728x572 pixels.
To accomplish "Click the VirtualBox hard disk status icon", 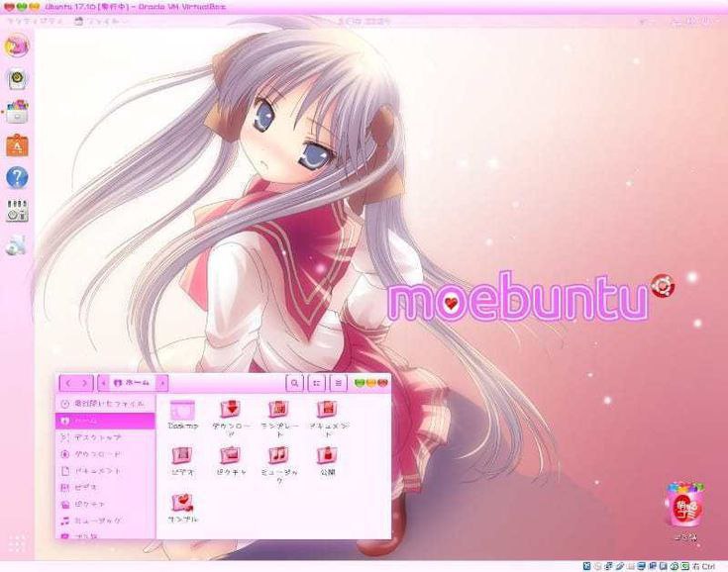I will click(586, 566).
